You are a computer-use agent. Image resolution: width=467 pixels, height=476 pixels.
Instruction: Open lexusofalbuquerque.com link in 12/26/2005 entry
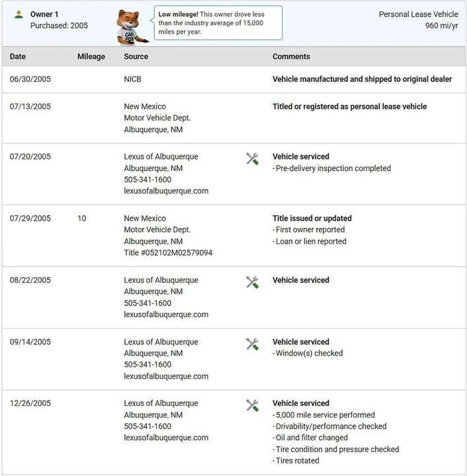[166, 438]
